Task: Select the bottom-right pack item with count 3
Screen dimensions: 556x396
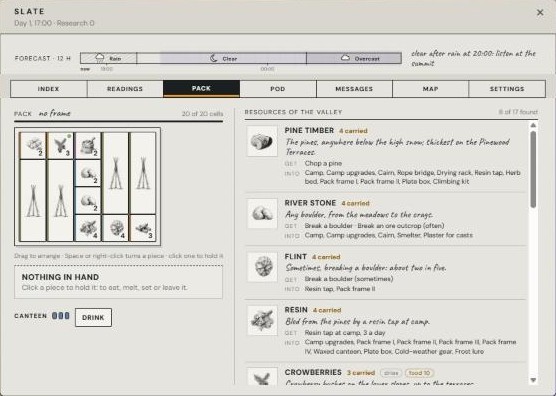Action: tap(143, 228)
